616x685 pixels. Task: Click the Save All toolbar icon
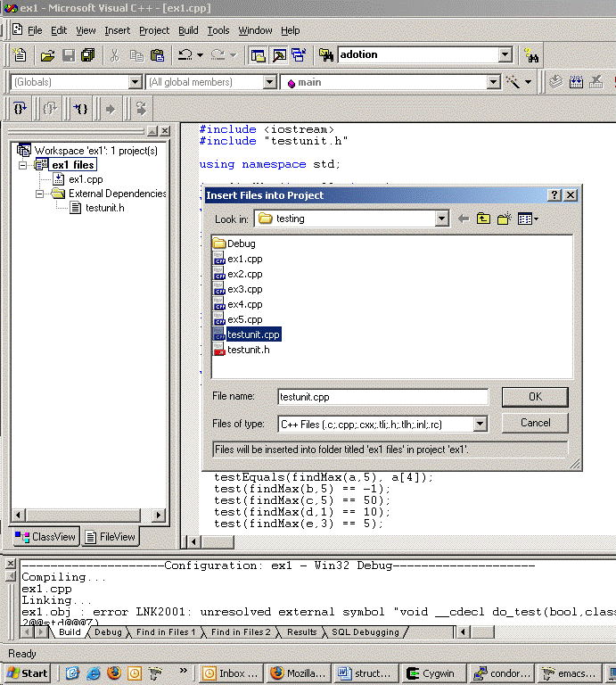point(88,55)
